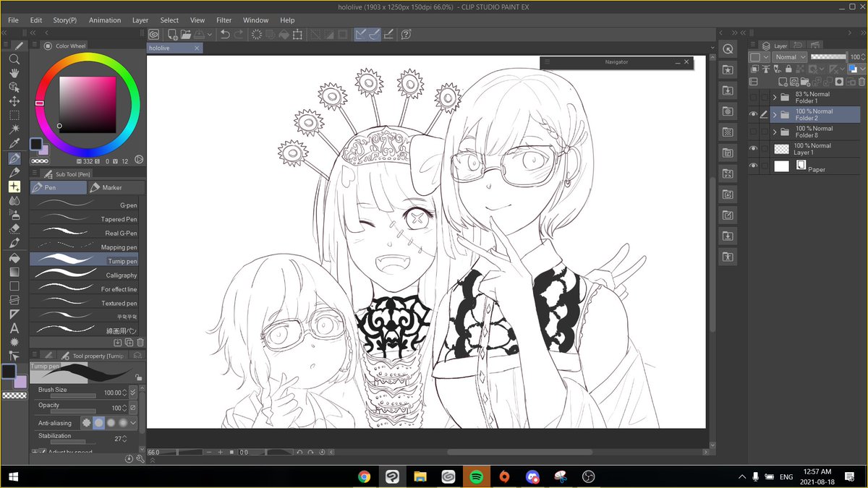This screenshot has height=488, width=868.
Task: Expand Folder 8 in the layer list
Action: pyautogui.click(x=775, y=132)
